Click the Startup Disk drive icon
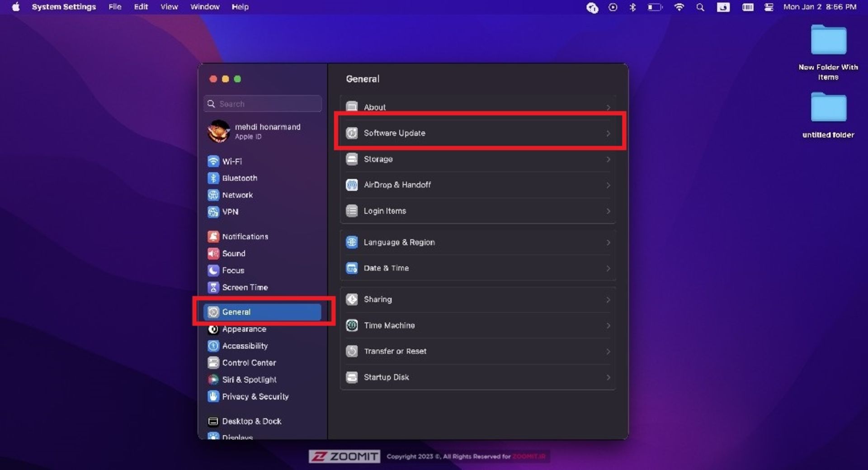The width and height of the screenshot is (868, 470). pos(352,377)
